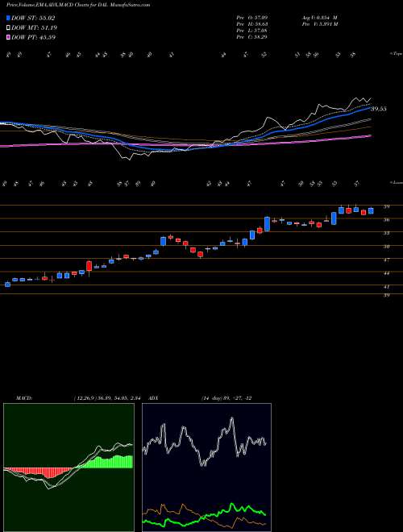Click the 53 price axis label
The height and width of the screenshot is (532, 403).
click(x=386, y=234)
